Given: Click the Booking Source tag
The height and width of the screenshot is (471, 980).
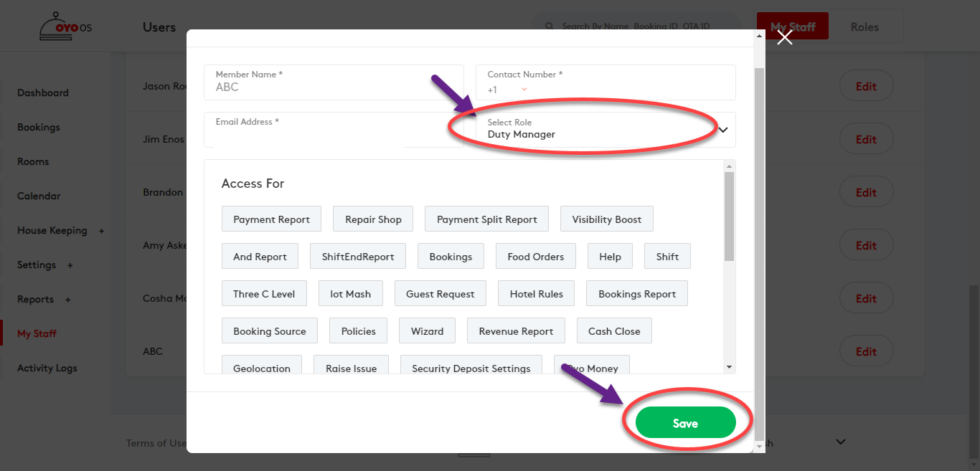Looking at the screenshot, I should [270, 331].
